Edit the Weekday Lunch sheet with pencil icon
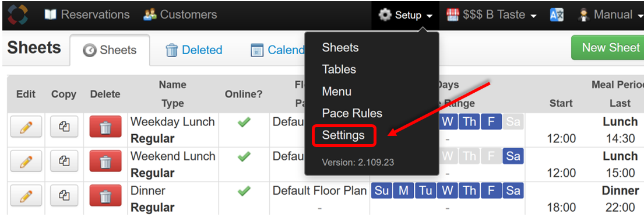Viewport: 644px width, 217px height. point(26,127)
